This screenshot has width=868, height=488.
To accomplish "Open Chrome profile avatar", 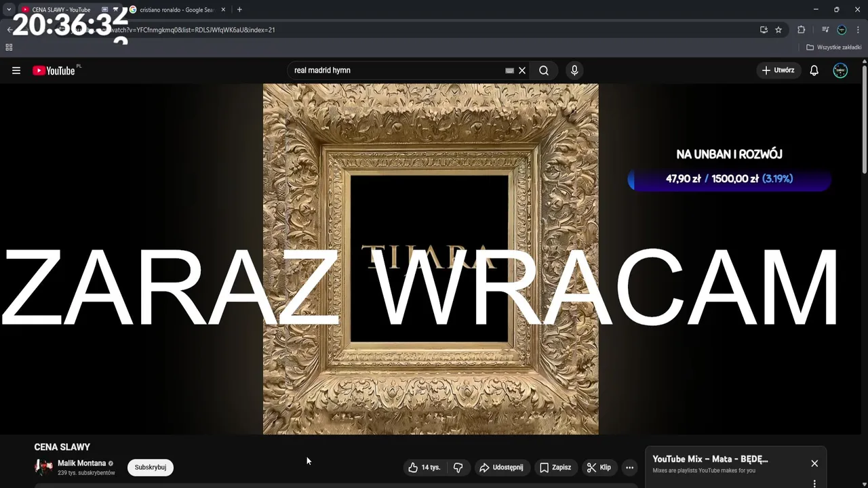I will pos(842,30).
